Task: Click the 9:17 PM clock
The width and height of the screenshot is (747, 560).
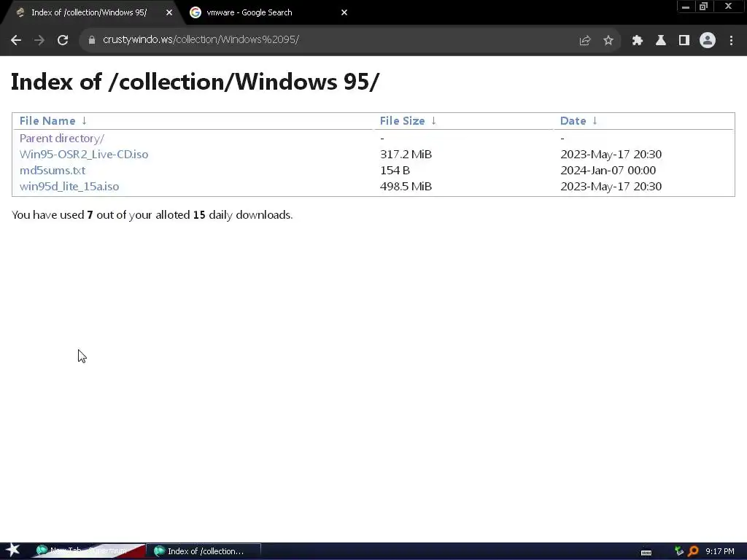Action: point(720,551)
